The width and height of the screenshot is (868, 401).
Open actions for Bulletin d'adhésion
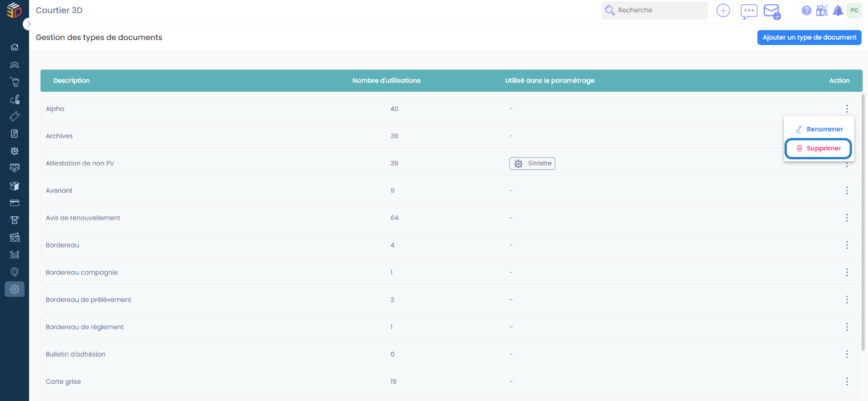tap(847, 354)
